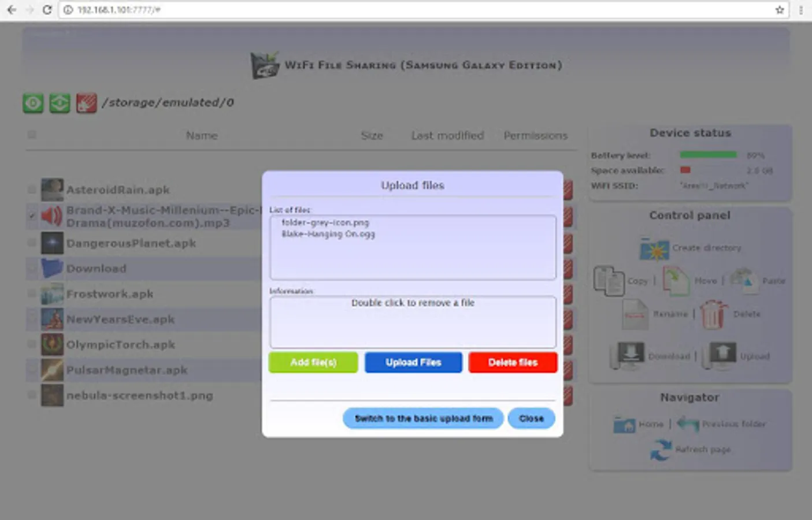
Task: Click the AsteroidRain.apk thumbnail icon
Action: click(52, 190)
